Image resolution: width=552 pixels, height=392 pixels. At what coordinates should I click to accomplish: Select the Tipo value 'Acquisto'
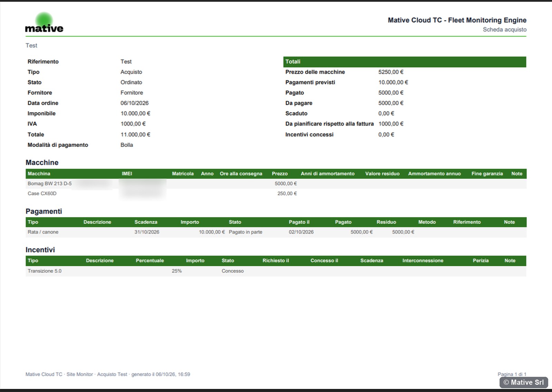click(131, 72)
